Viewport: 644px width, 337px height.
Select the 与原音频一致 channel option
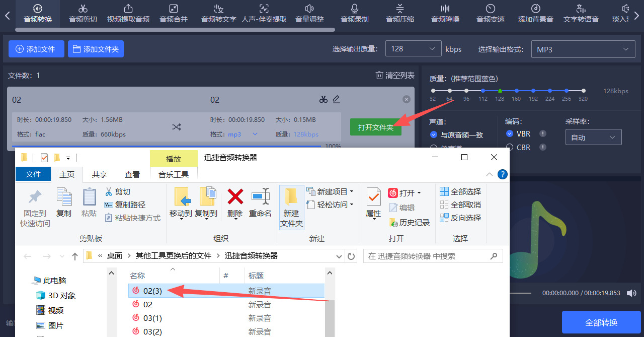(456, 134)
